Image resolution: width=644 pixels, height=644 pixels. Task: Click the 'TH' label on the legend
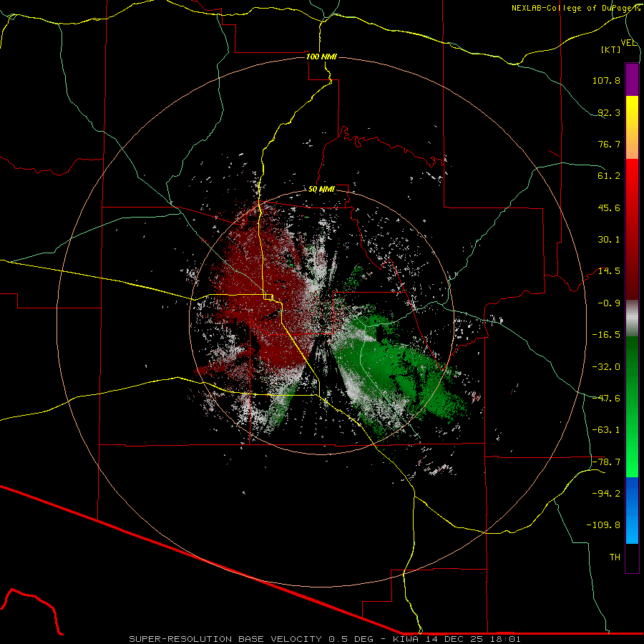click(x=615, y=557)
